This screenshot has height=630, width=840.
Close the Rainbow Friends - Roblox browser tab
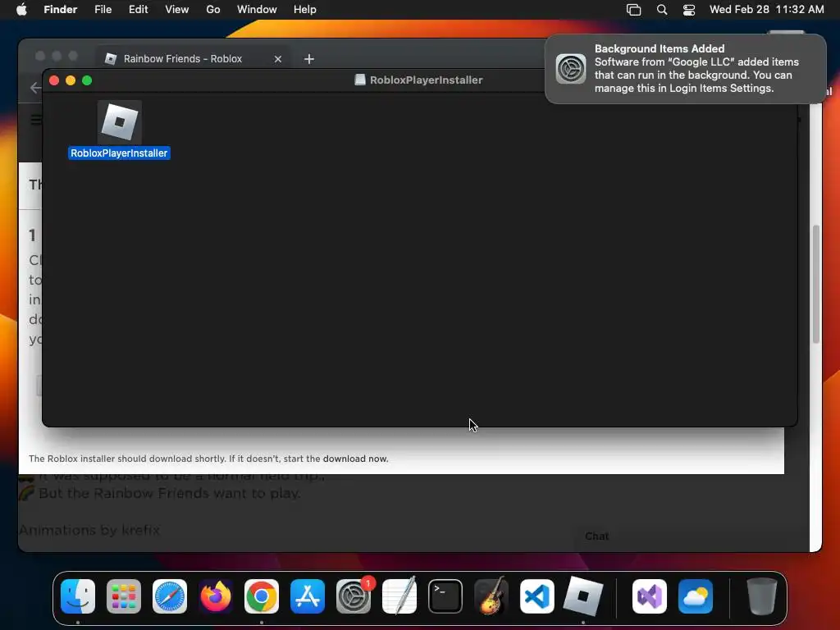pos(278,59)
